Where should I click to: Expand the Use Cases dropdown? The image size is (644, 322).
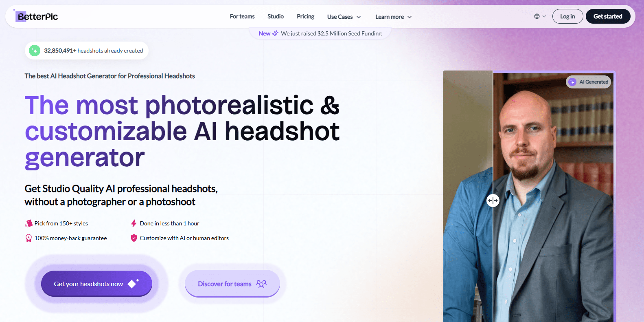click(x=344, y=17)
